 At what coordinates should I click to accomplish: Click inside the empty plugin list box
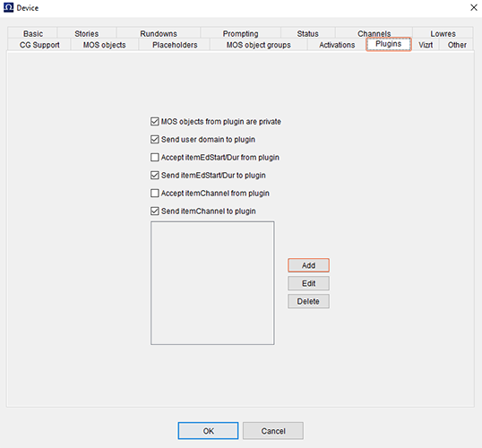[x=212, y=283]
